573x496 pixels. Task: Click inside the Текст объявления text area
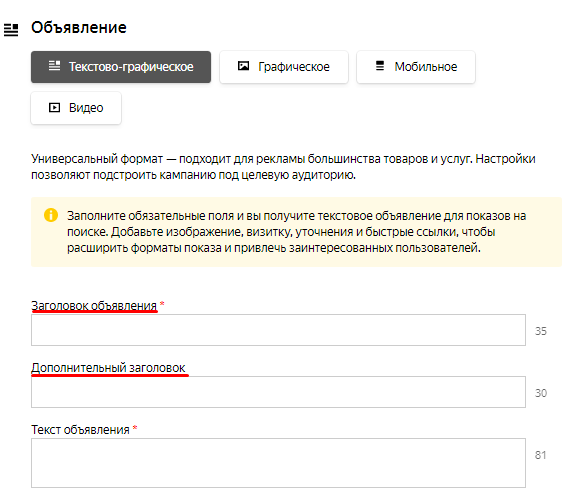(x=278, y=463)
